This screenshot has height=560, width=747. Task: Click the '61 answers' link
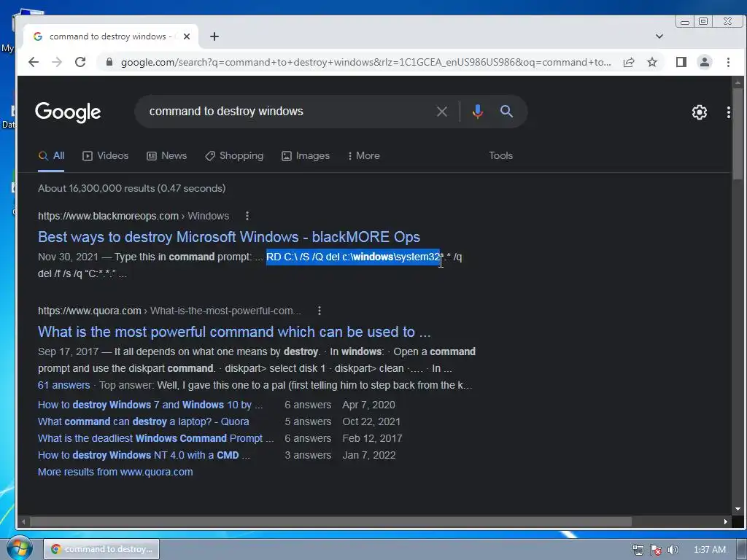tap(64, 385)
